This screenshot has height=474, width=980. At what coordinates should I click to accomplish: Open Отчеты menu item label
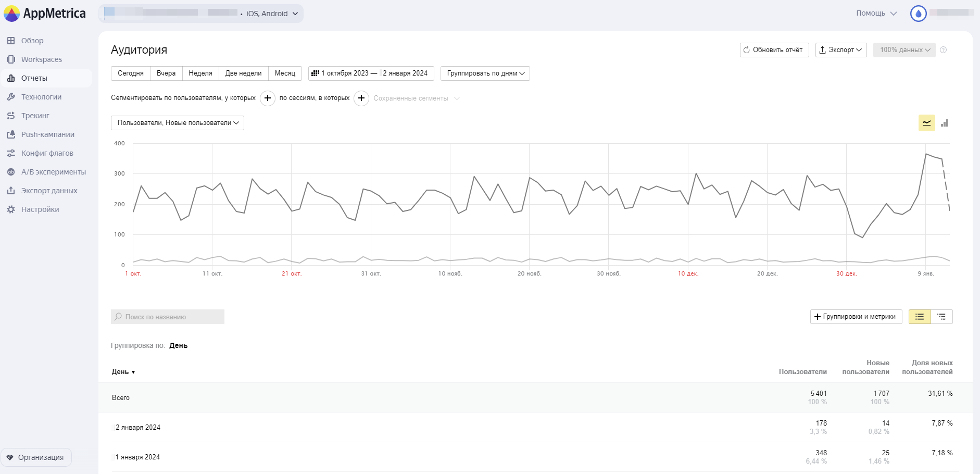34,78
